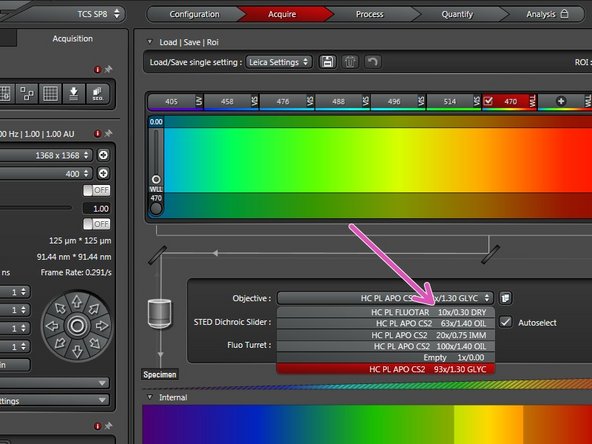Pan the scan field diagonally down-left
The image size is (592, 444).
pos(60,343)
